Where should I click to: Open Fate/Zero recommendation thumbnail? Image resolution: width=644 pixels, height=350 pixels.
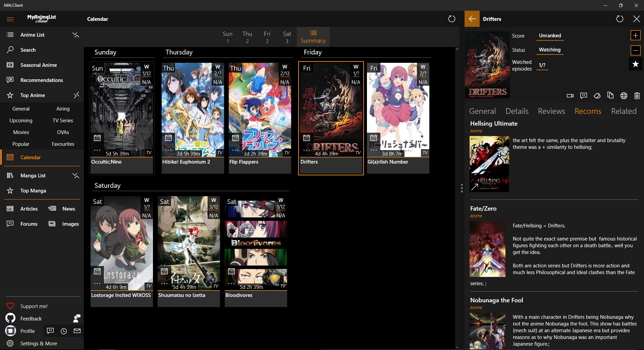487,249
